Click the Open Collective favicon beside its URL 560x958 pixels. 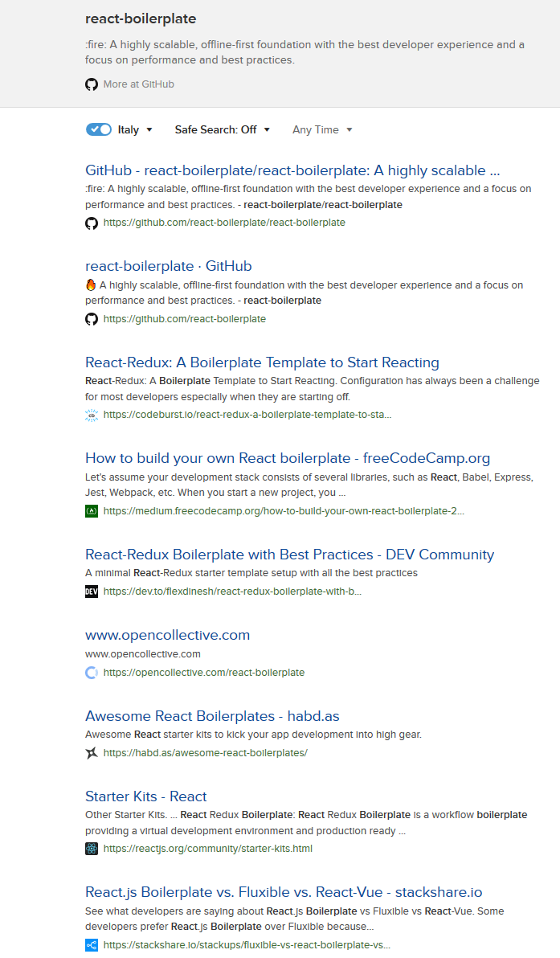coord(92,673)
